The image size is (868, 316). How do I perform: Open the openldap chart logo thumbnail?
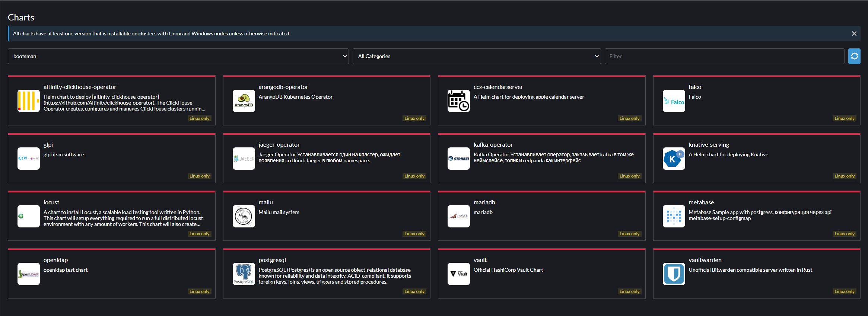(x=29, y=274)
